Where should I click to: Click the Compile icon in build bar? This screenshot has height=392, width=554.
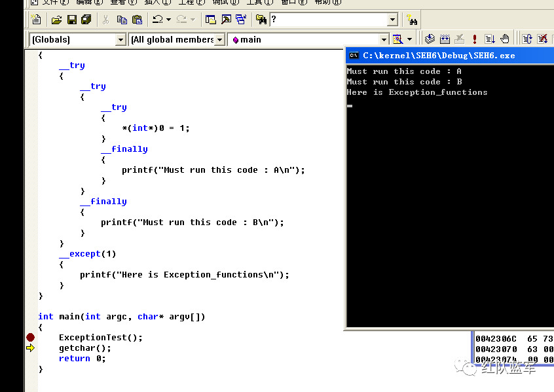(x=430, y=39)
